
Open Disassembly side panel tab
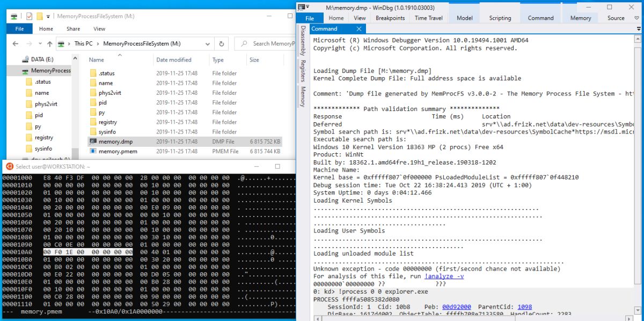point(303,40)
